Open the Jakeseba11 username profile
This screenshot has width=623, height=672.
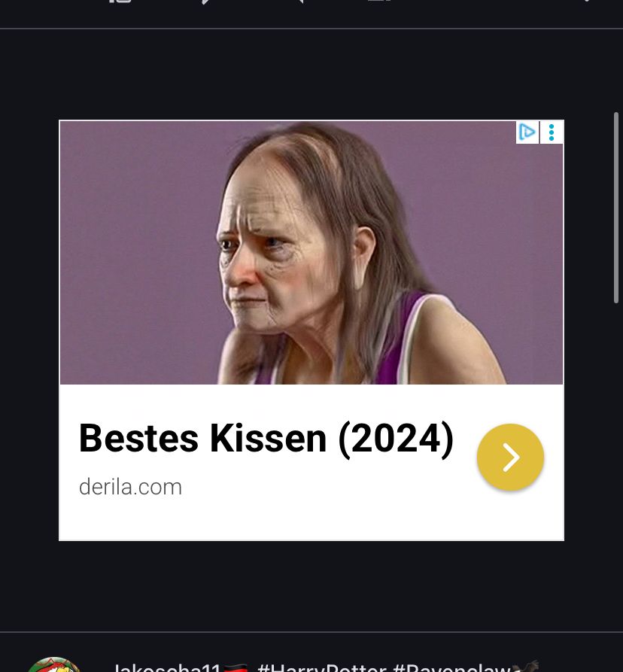(167, 667)
